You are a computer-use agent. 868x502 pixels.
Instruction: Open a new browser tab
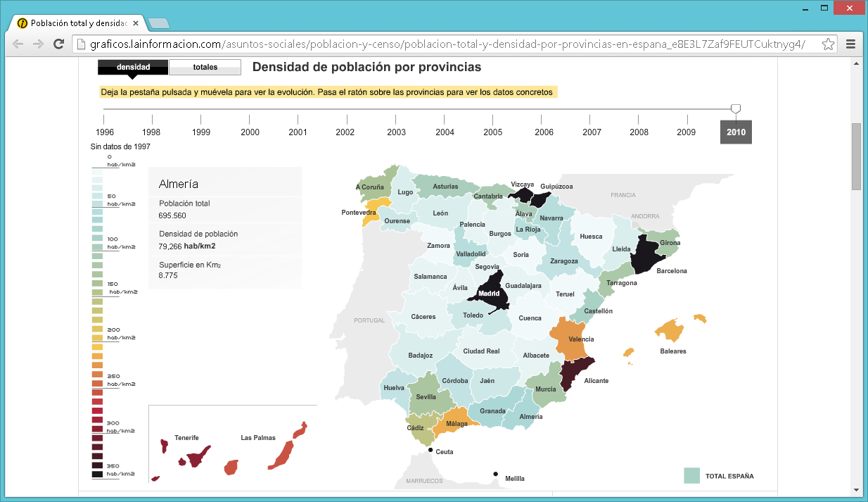click(159, 23)
